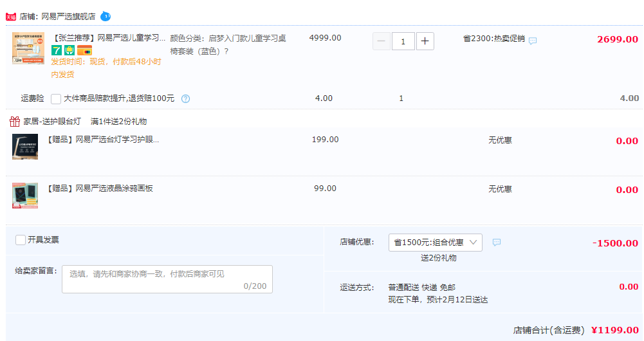Click the Tmall red logo icon
Viewport: 644px width, 341px height.
click(x=11, y=17)
